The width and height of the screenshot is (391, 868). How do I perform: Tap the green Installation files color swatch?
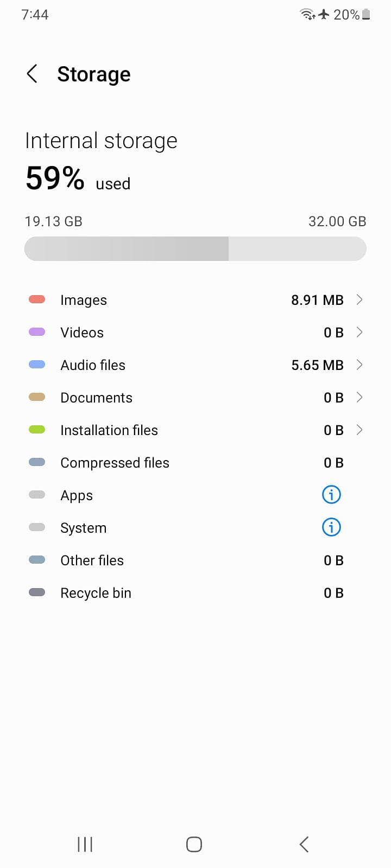tap(37, 430)
